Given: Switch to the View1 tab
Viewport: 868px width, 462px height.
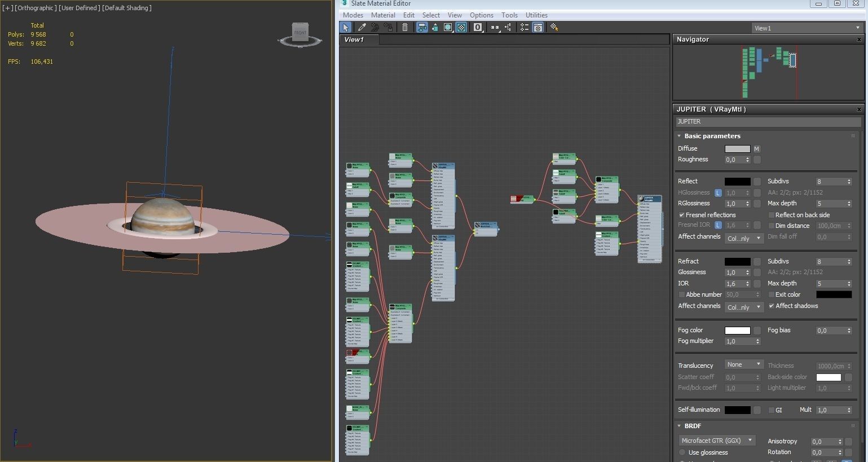Looking at the screenshot, I should tap(359, 39).
